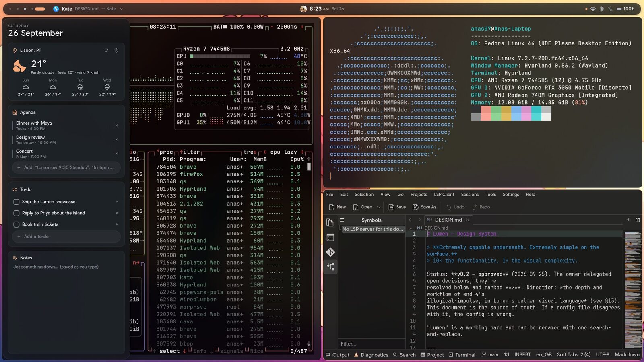The image size is (644, 362).
Task: Open the Markdown syntax mode selector
Action: [627, 354]
